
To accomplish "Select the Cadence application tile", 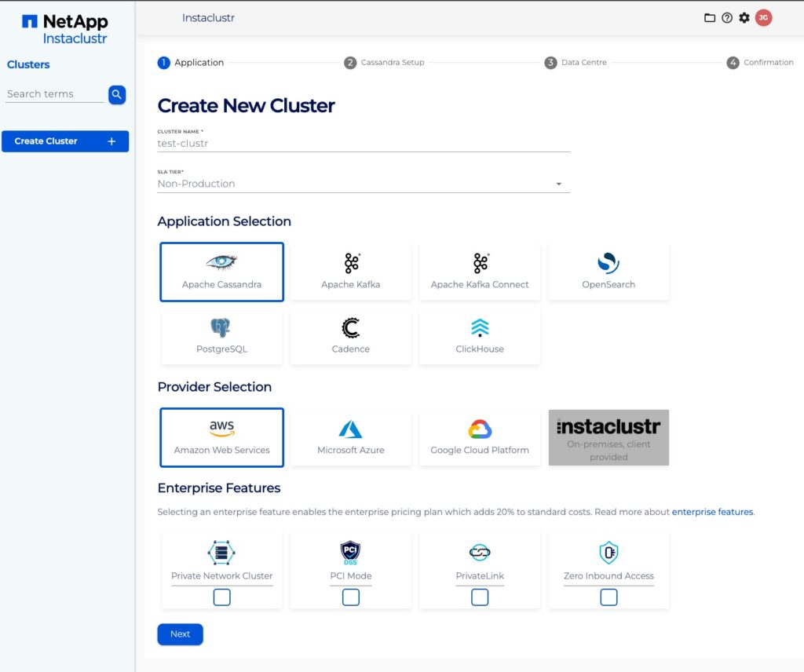I will tap(350, 336).
